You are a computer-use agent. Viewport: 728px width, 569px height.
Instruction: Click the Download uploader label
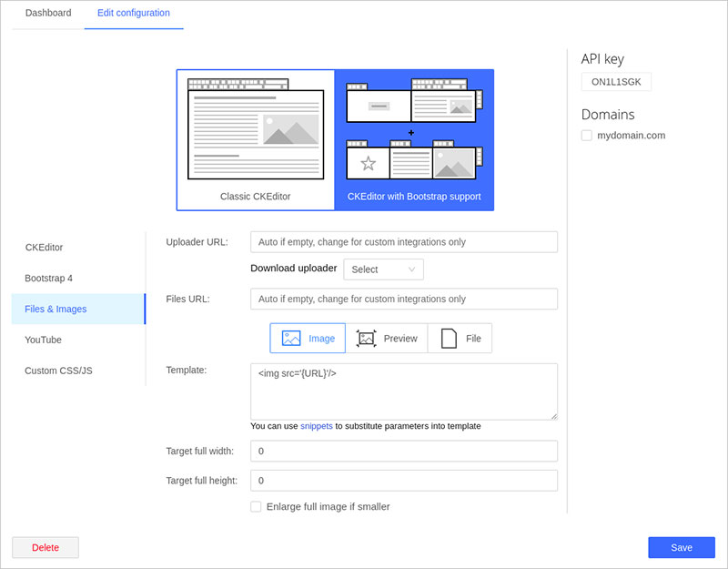click(294, 269)
